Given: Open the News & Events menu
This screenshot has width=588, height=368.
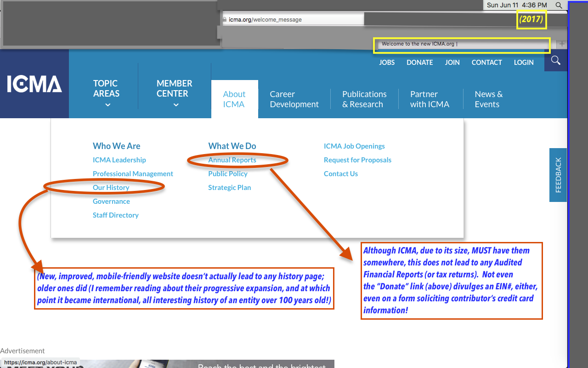Looking at the screenshot, I should tap(488, 99).
